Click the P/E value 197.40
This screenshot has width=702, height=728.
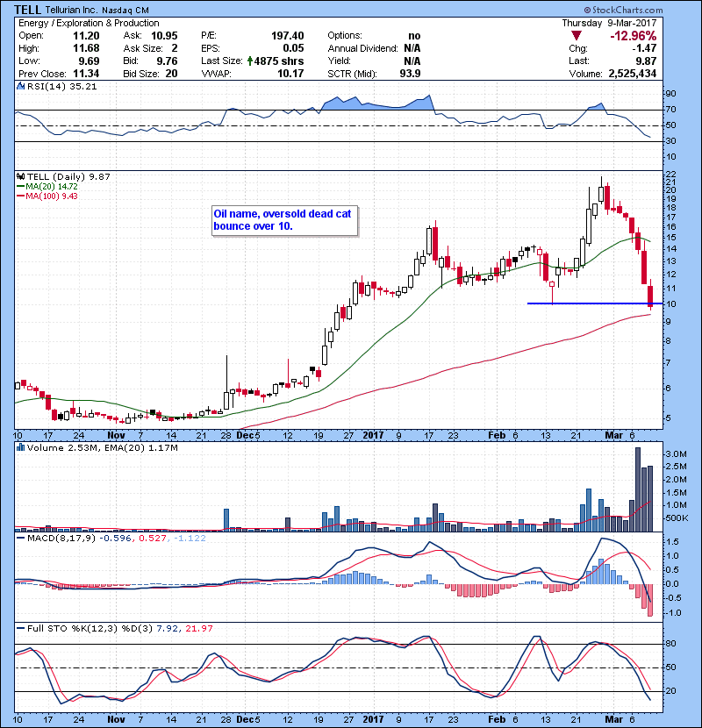(288, 36)
